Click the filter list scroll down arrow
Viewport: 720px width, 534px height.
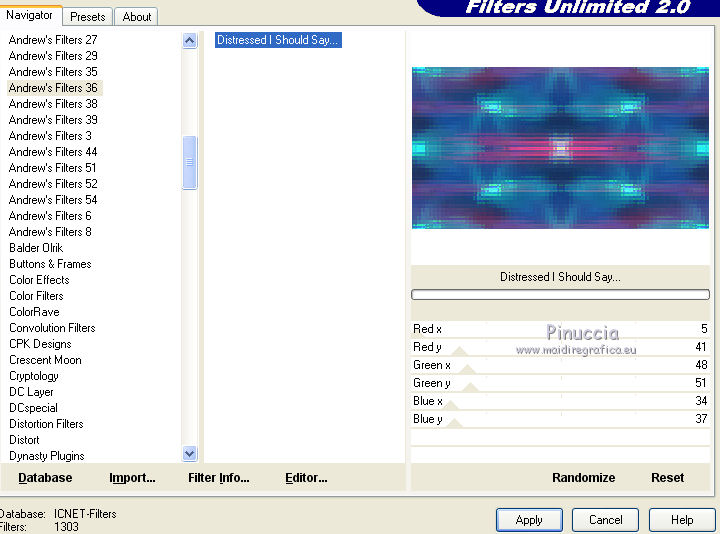pyautogui.click(x=190, y=454)
